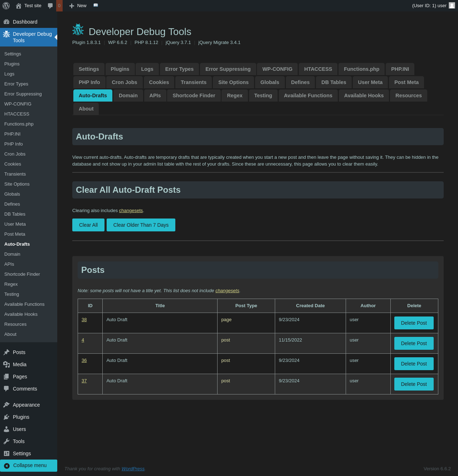
Task: Click the Users icon in sidebar
Action: pos(6,429)
